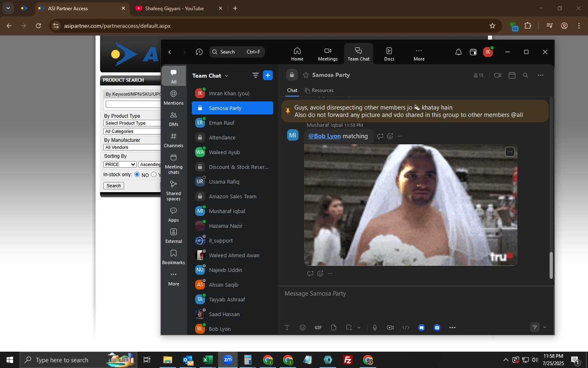Record an audio message

(375, 328)
